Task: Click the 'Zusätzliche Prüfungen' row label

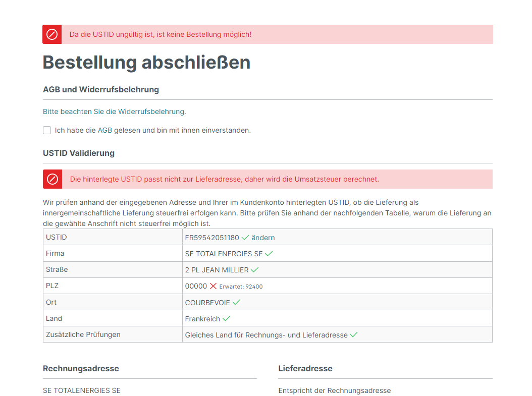Action: (x=83, y=334)
